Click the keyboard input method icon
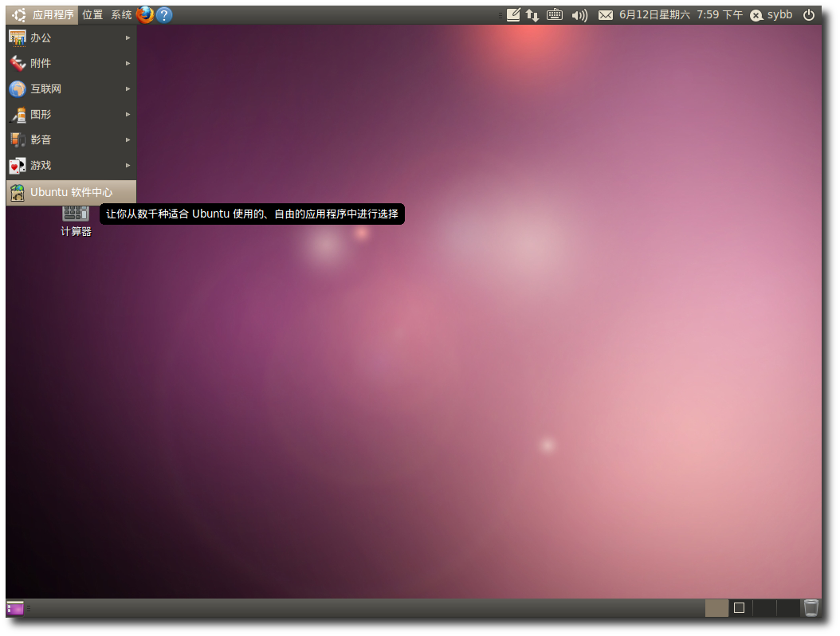 pyautogui.click(x=555, y=15)
